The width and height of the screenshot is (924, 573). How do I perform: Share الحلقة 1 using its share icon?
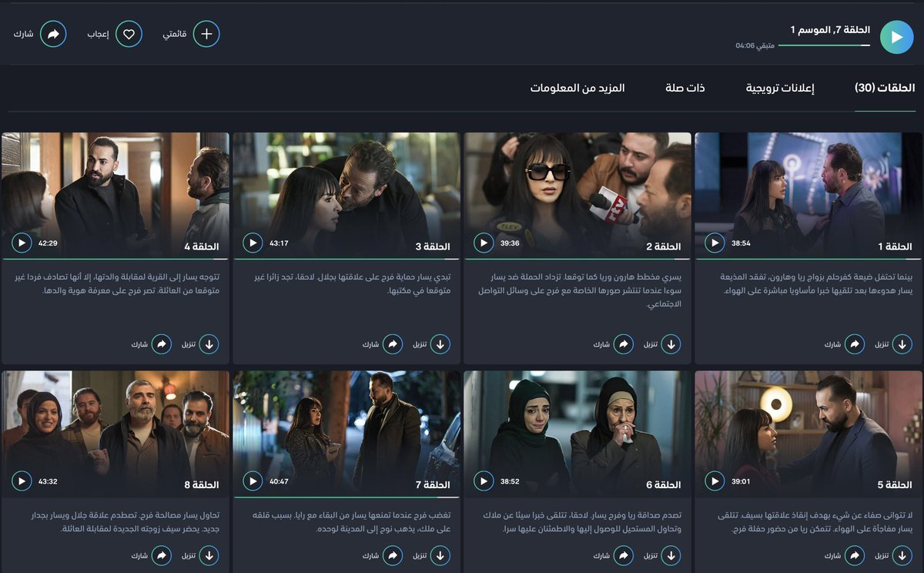pyautogui.click(x=855, y=344)
